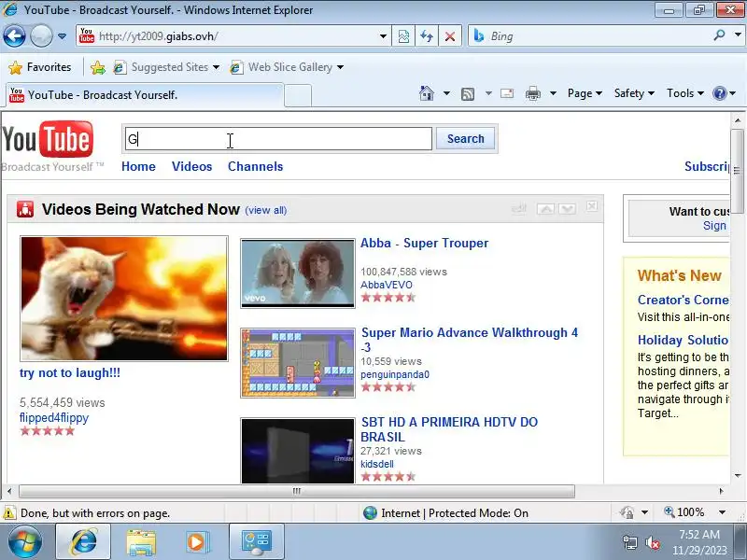Open the Safety menu
747x560 pixels.
click(634, 93)
